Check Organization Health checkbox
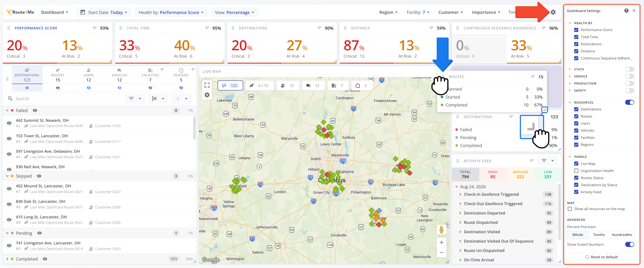This screenshot has height=268, width=644. (576, 171)
